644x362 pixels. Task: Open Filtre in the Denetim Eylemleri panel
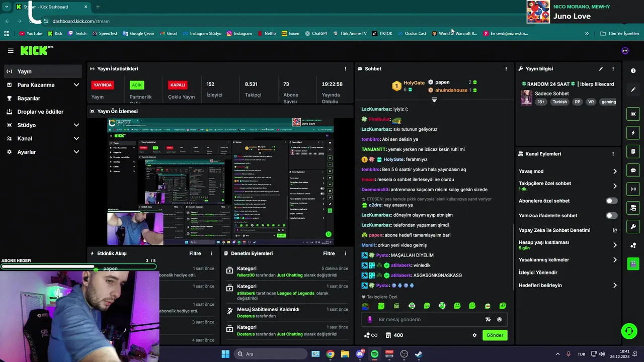point(329,254)
